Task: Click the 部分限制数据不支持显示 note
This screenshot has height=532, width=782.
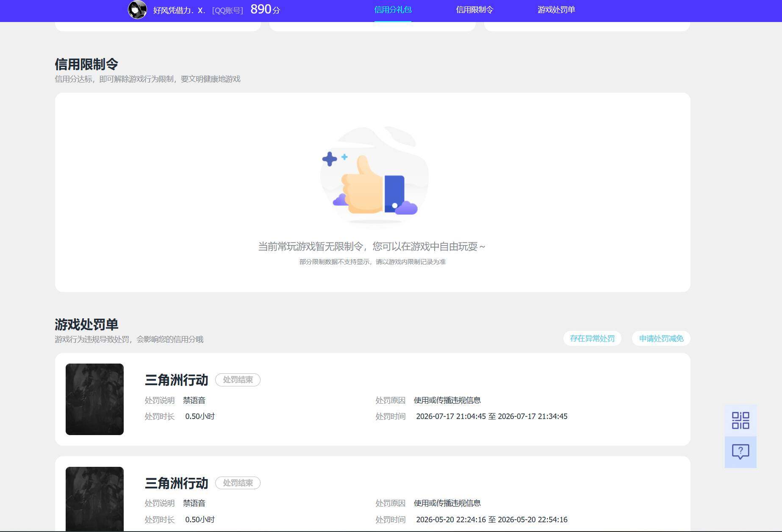Action: click(x=372, y=262)
